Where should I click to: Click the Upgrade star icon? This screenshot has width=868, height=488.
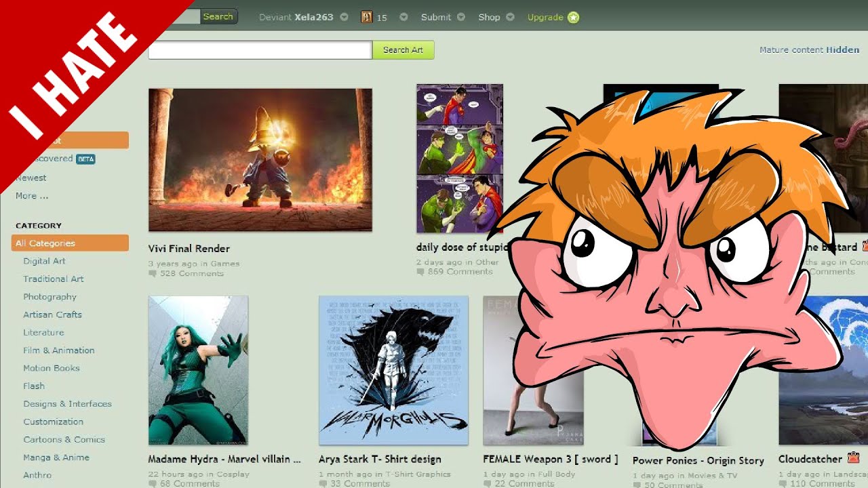574,17
